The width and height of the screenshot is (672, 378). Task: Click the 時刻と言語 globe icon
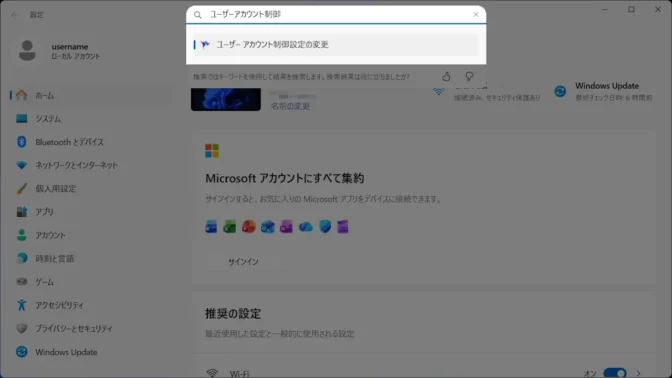tap(21, 258)
